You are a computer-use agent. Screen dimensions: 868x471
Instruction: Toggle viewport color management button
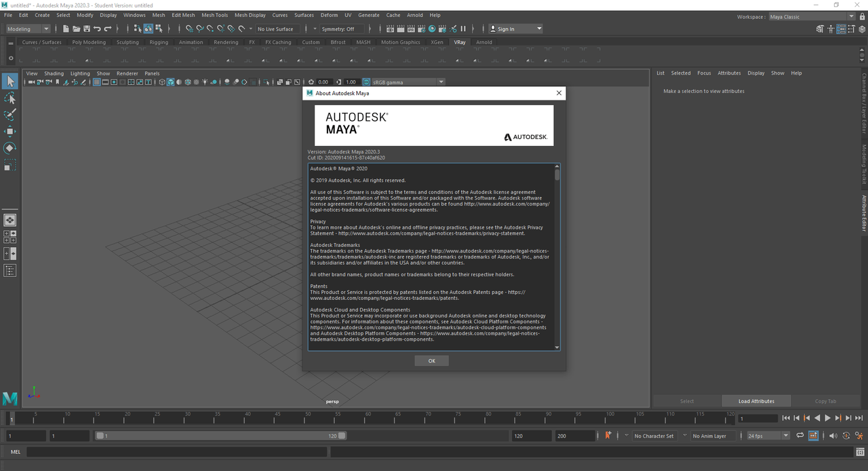[x=366, y=82]
